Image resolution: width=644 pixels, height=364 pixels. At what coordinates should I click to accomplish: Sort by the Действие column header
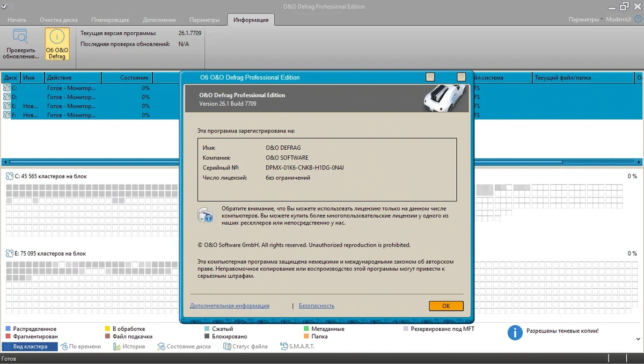73,78
